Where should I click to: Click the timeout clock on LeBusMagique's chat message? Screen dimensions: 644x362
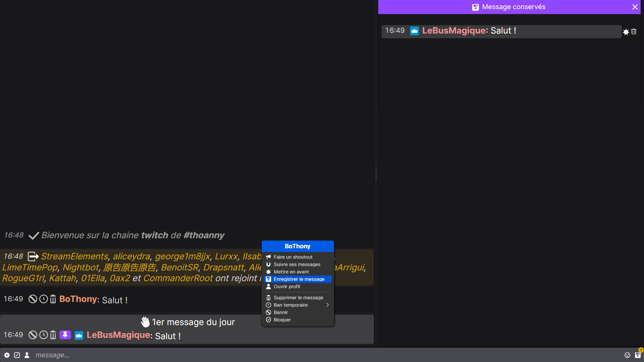(44, 335)
